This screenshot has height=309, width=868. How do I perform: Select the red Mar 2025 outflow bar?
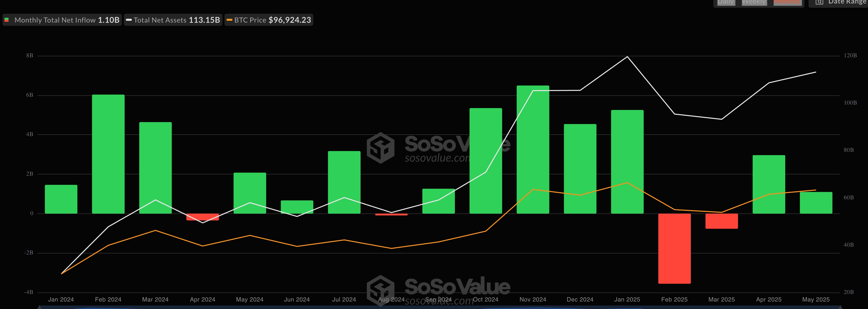point(721,221)
